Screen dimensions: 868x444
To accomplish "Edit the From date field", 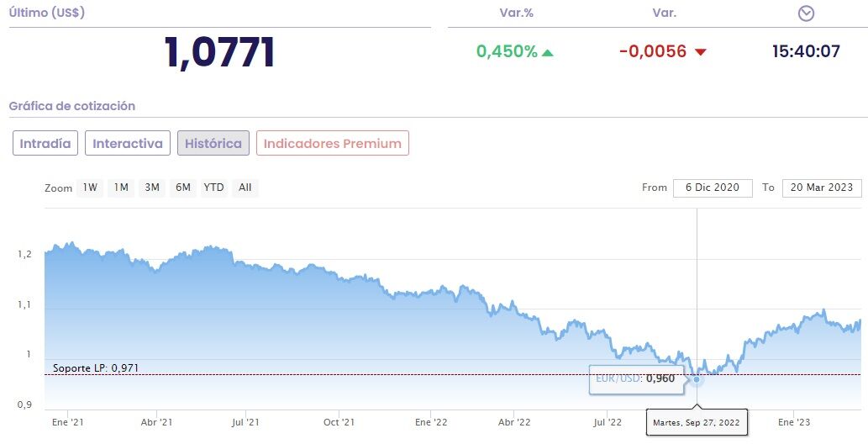I will [713, 188].
